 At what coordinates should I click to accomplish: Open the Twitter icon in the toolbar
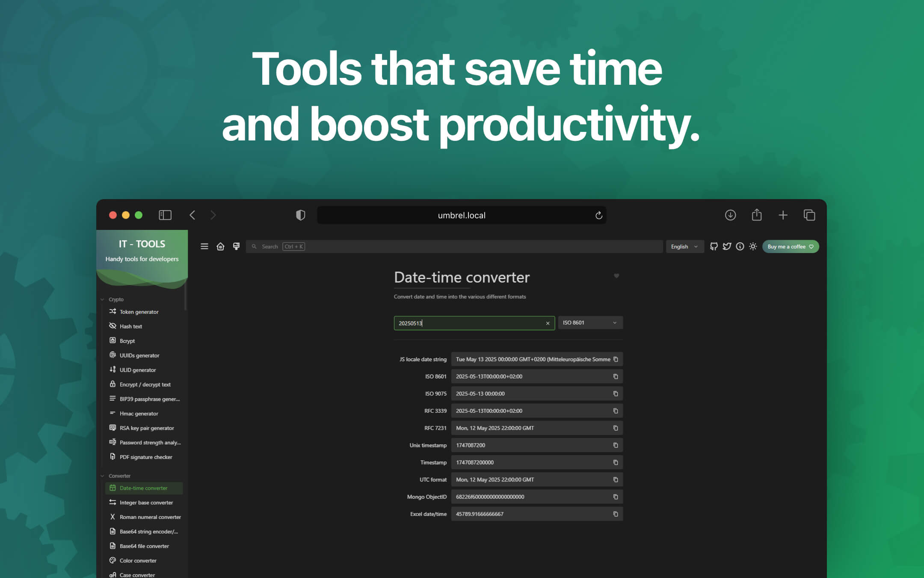[x=727, y=246]
